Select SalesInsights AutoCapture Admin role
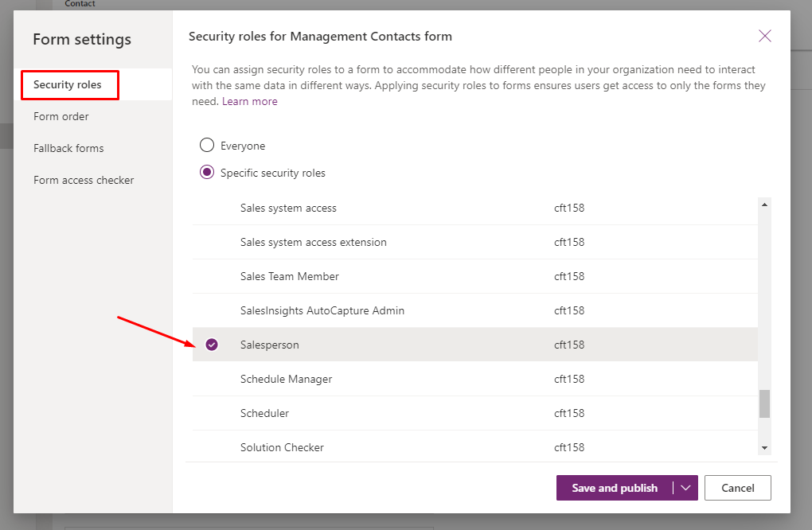This screenshot has width=812, height=530. pos(475,310)
